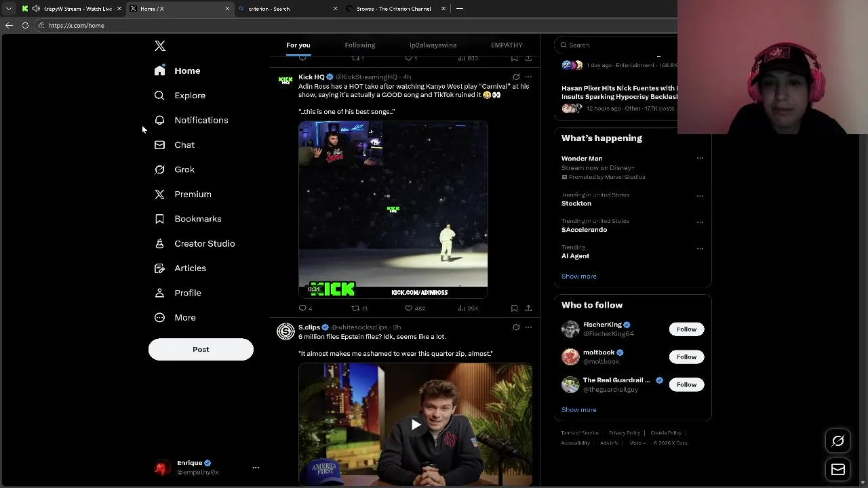
Task: Open Explore from the sidebar
Action: [x=180, y=96]
